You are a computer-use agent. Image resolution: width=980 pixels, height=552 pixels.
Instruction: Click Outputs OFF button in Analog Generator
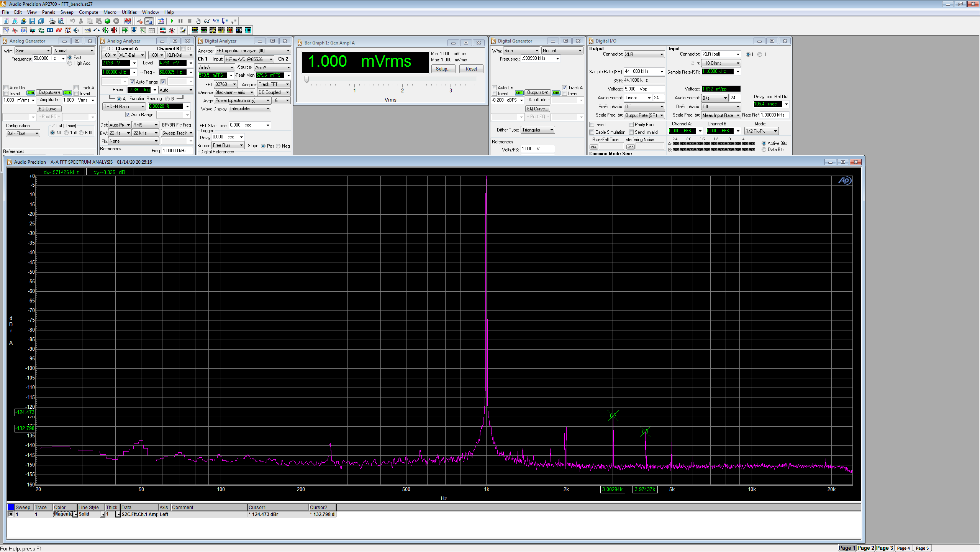pyautogui.click(x=49, y=93)
